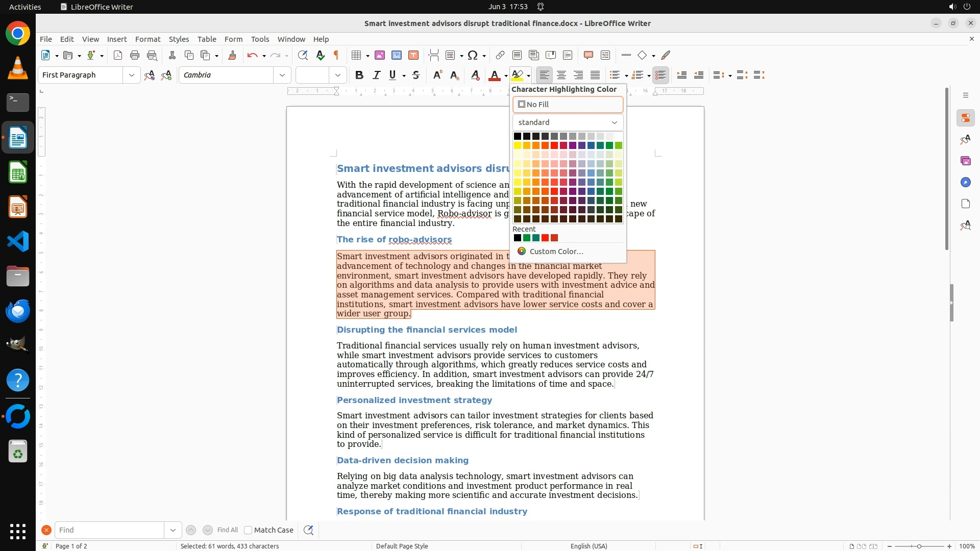This screenshot has width=980, height=551.
Task: Open the standard palette dropdown
Action: (568, 122)
